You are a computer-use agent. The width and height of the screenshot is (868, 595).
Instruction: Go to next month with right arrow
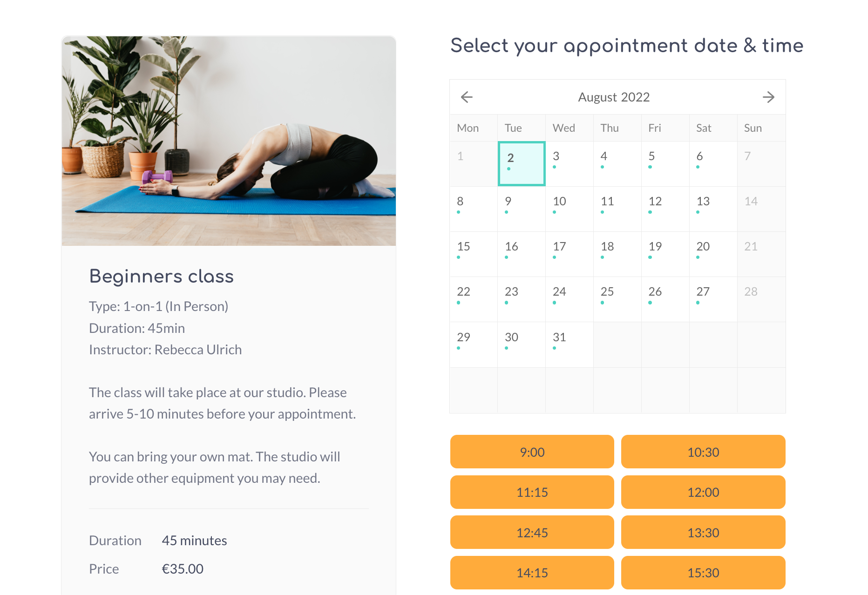click(768, 97)
